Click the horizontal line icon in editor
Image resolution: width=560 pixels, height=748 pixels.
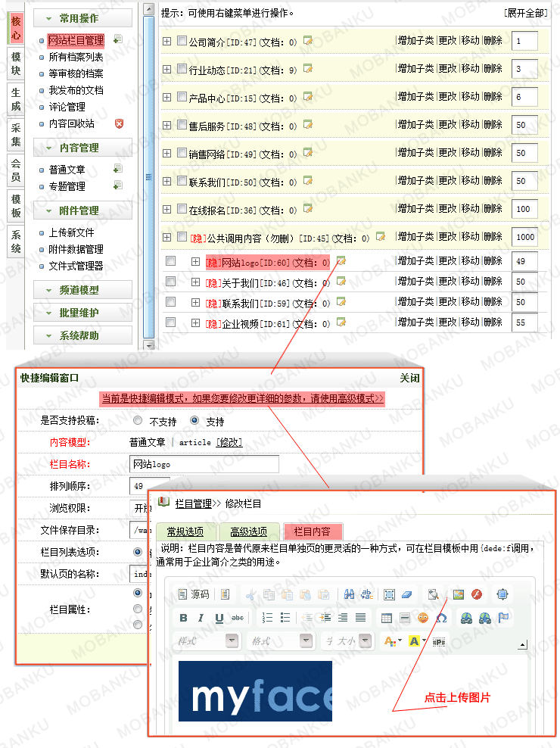(x=405, y=619)
